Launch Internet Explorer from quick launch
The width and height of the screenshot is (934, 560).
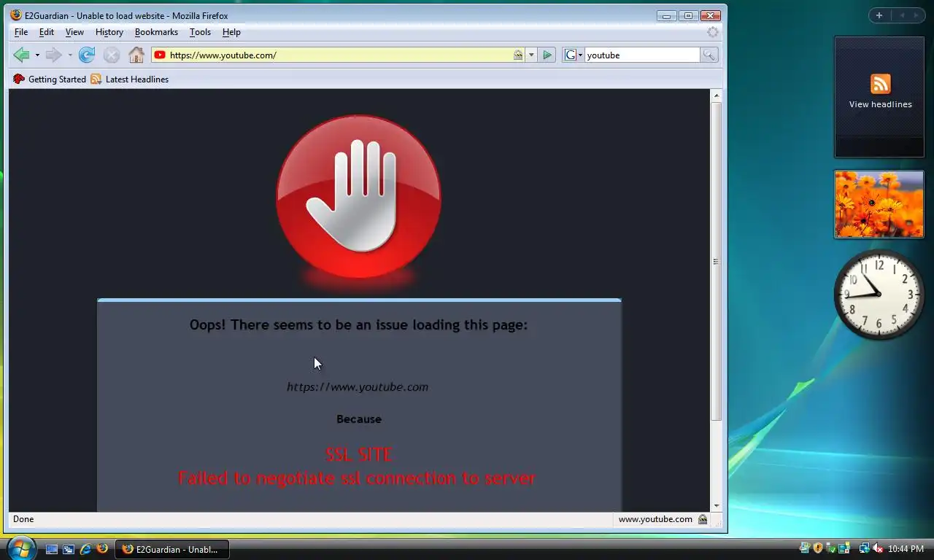point(85,549)
